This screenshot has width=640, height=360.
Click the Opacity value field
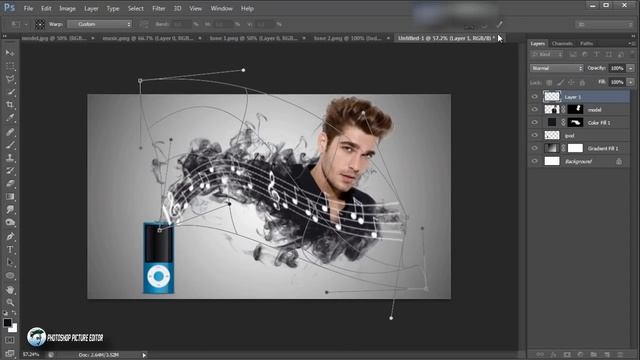[x=617, y=68]
